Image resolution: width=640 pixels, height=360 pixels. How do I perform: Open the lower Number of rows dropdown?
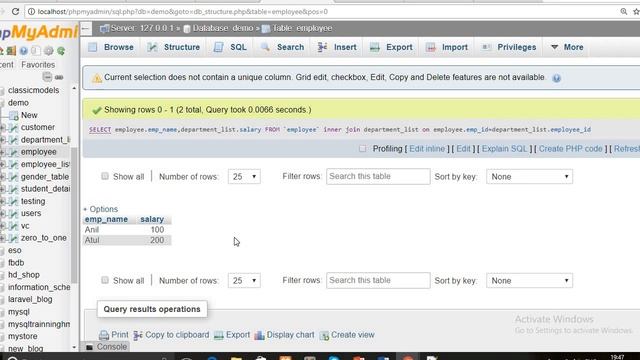pos(244,281)
